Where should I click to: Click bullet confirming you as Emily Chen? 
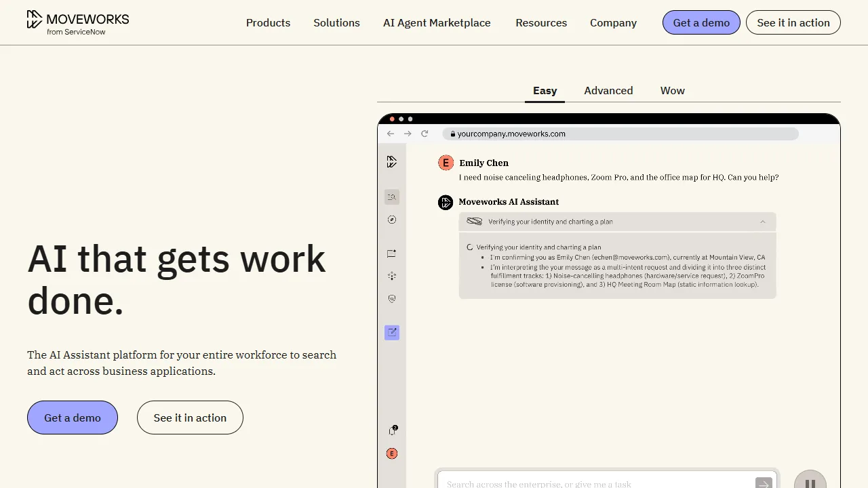pos(627,258)
